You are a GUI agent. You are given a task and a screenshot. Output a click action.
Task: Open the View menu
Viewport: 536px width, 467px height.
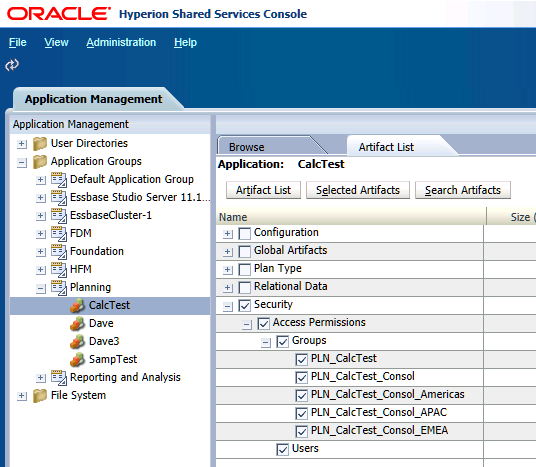pos(56,42)
